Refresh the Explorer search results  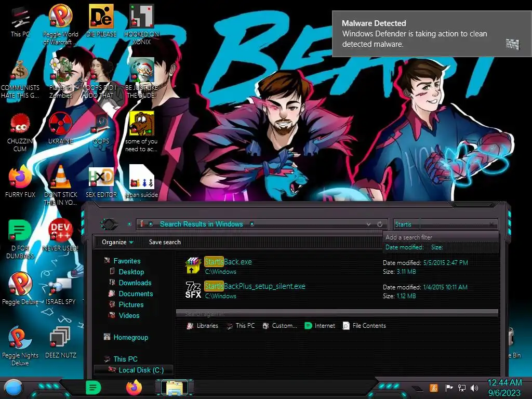[x=380, y=224]
